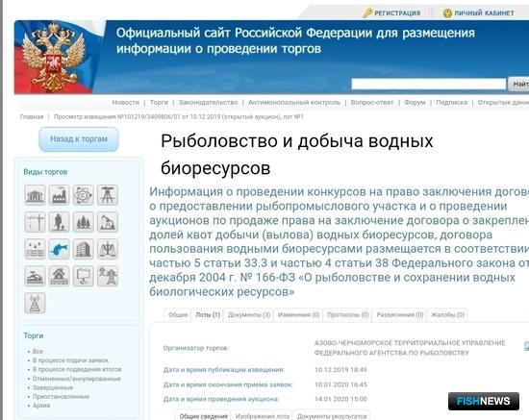Click the Все link under Торги
The height and width of the screenshot is (420, 529).
coord(38,351)
